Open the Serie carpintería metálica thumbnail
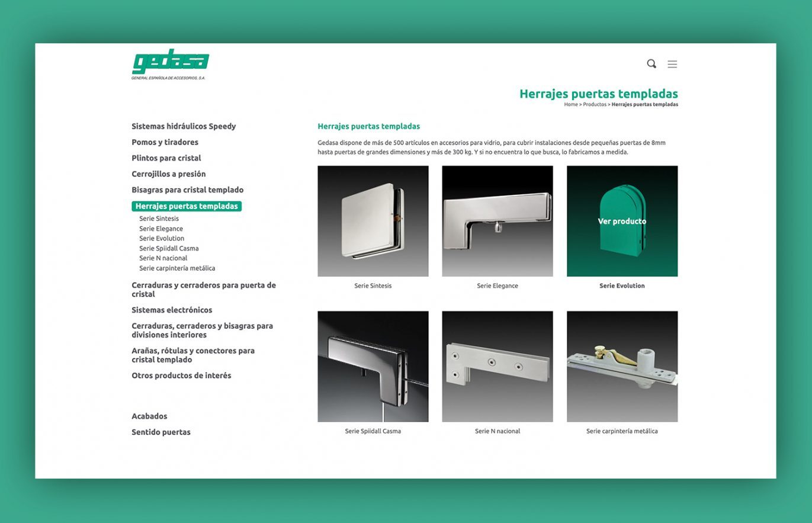Viewport: 812px width, 523px height. [x=622, y=367]
